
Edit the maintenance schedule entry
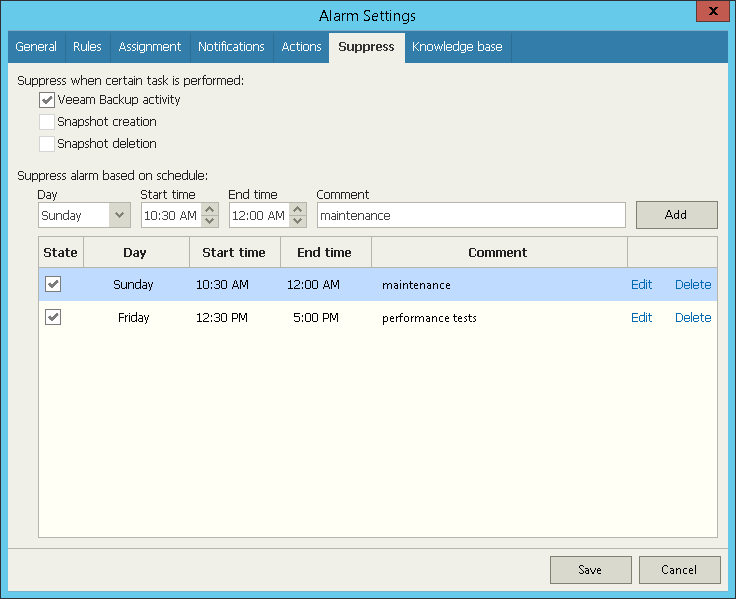click(641, 284)
